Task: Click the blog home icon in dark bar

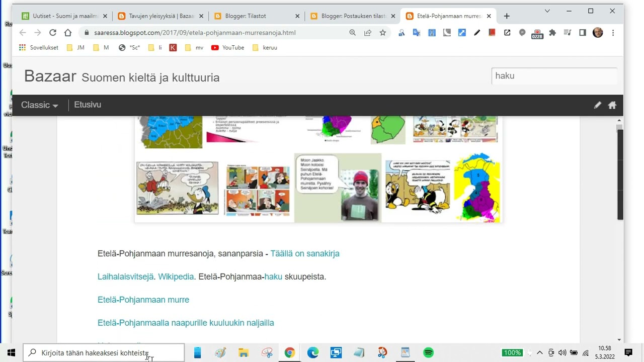Action: 612,105
